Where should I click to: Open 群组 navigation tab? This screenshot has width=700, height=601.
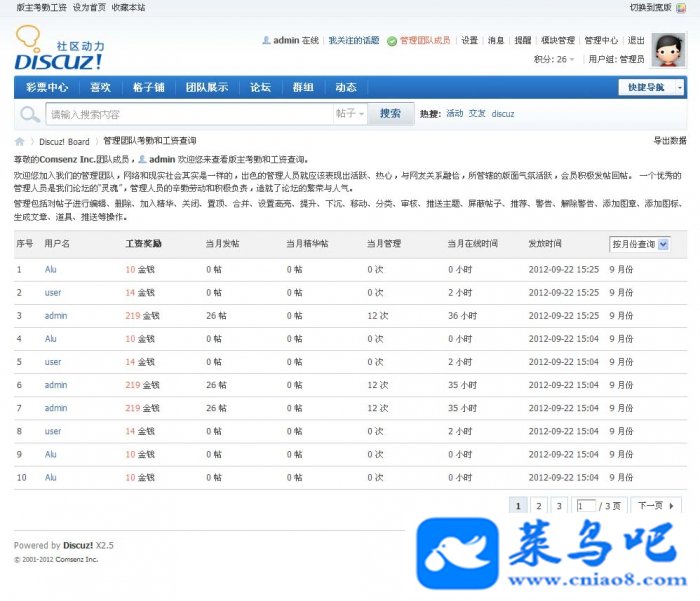[x=303, y=87]
